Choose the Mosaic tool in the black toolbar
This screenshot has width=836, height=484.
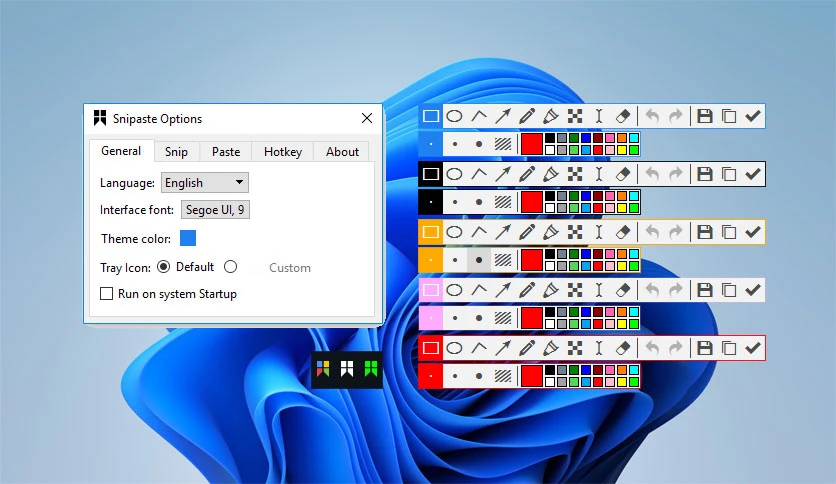pos(575,174)
